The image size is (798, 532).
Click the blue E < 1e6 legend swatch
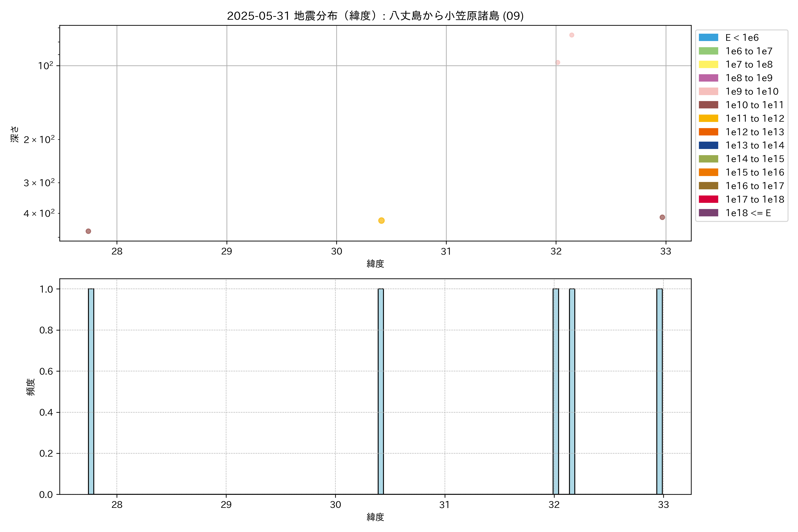point(708,37)
